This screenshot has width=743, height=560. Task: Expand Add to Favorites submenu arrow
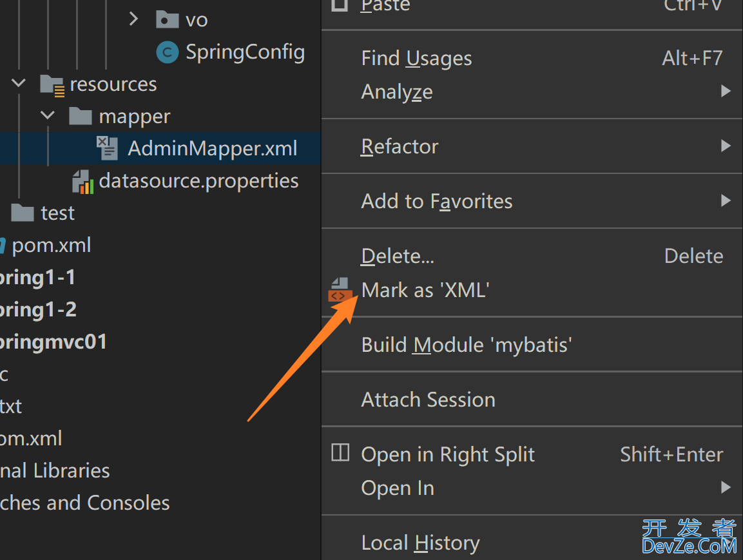(x=726, y=201)
